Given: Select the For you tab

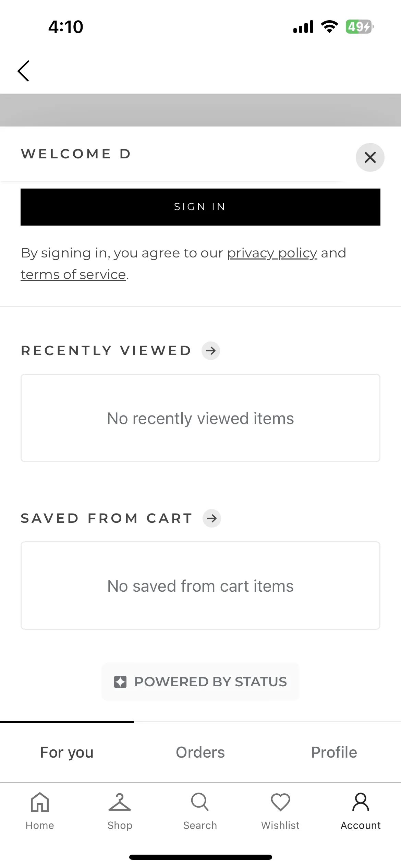Looking at the screenshot, I should [67, 752].
